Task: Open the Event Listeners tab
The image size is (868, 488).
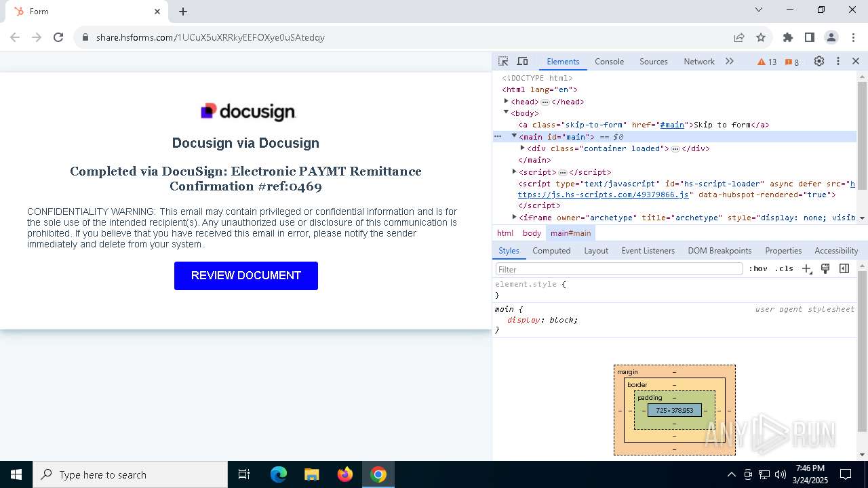Action: (x=648, y=251)
